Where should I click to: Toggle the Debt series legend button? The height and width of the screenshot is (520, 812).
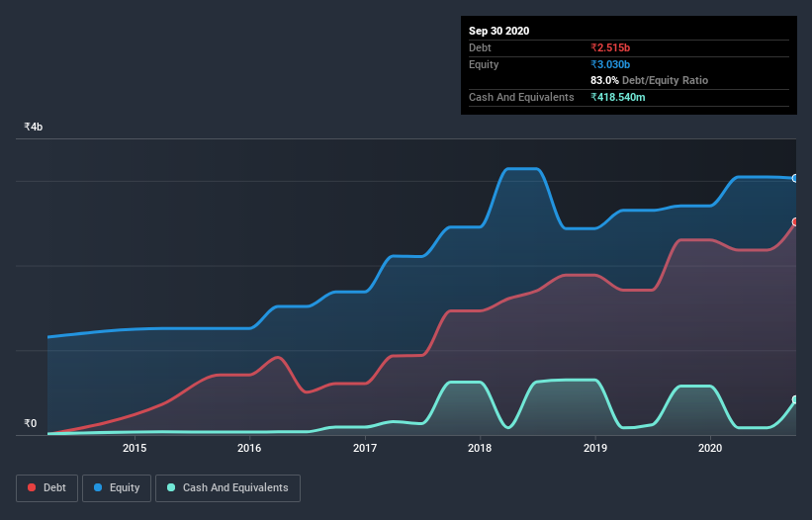click(46, 488)
